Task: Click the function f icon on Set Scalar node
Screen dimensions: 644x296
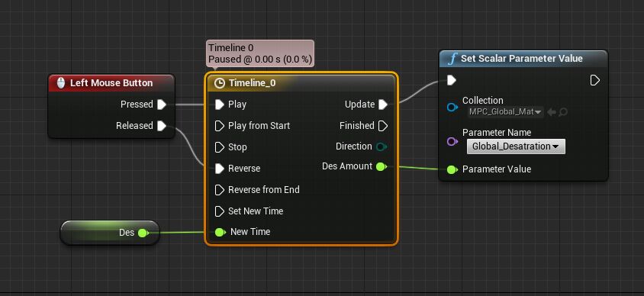Action: click(452, 59)
